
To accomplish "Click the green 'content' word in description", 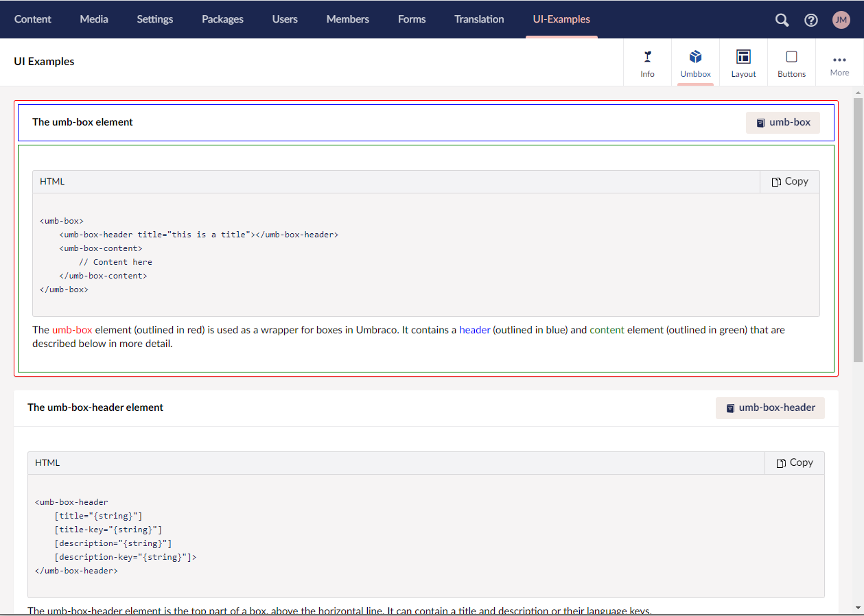I will (607, 330).
